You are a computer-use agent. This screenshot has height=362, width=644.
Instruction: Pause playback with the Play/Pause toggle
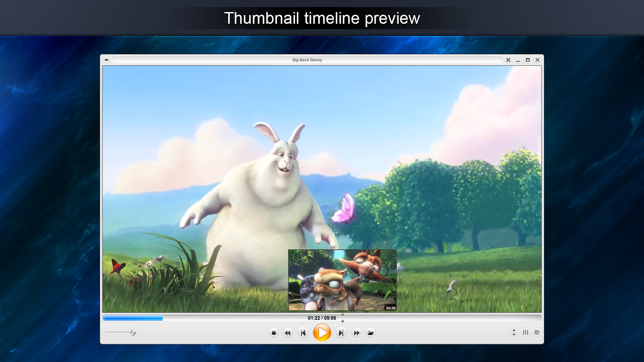322,333
